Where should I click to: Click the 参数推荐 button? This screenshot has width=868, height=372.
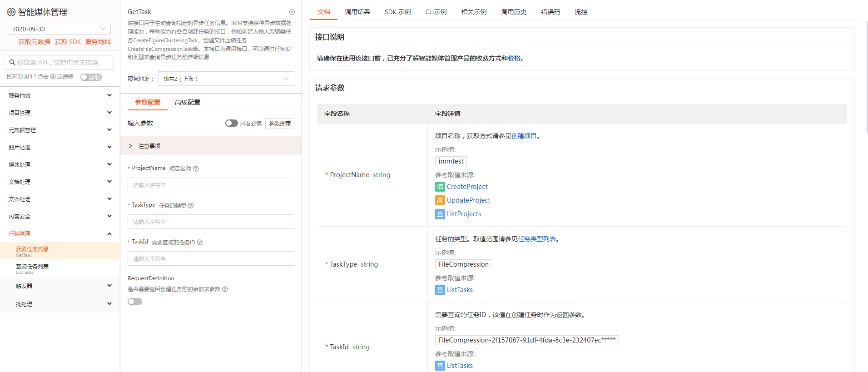tap(280, 124)
